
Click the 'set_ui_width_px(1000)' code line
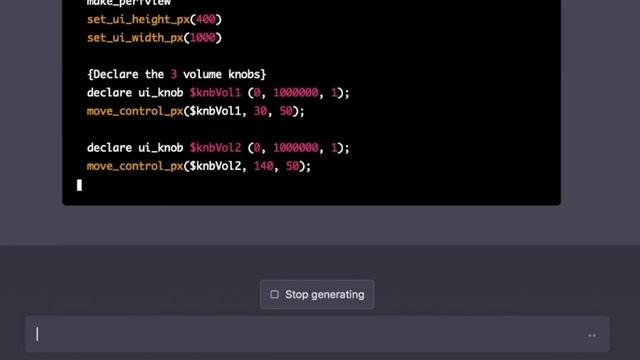coord(154,38)
